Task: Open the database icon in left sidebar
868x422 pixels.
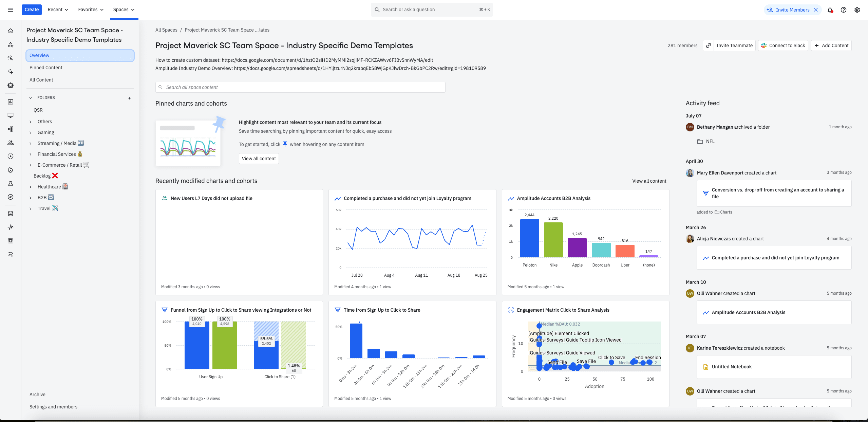Action: 11,214
